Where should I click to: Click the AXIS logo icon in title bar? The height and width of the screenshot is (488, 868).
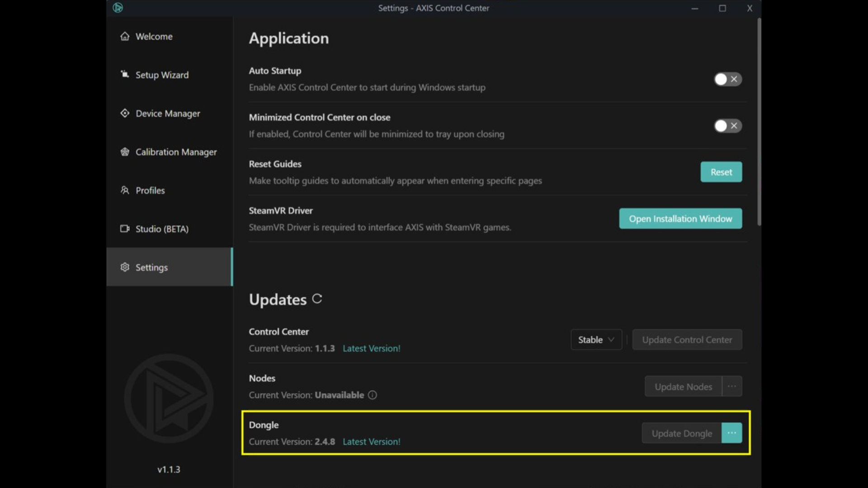point(118,8)
